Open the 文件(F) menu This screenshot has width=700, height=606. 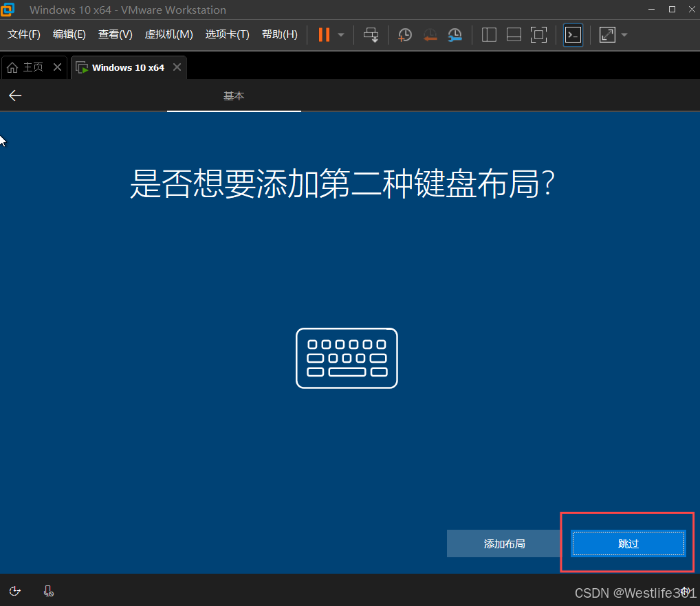23,34
